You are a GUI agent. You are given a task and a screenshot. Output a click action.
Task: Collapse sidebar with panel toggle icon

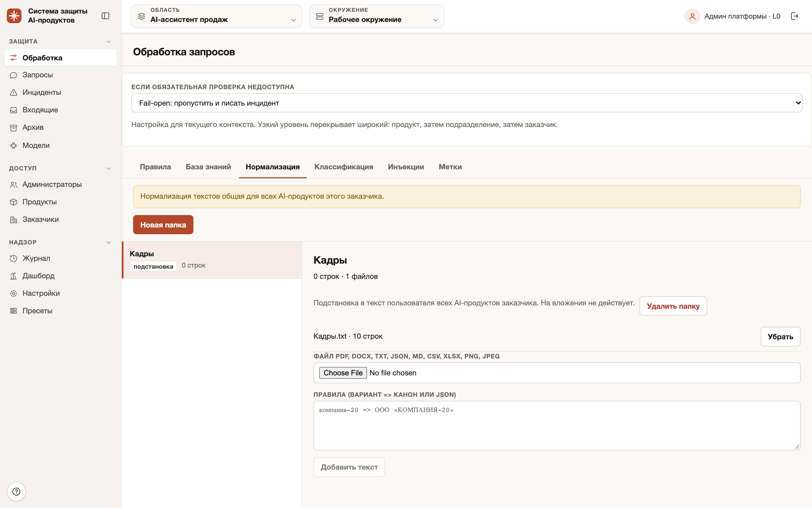tap(105, 16)
